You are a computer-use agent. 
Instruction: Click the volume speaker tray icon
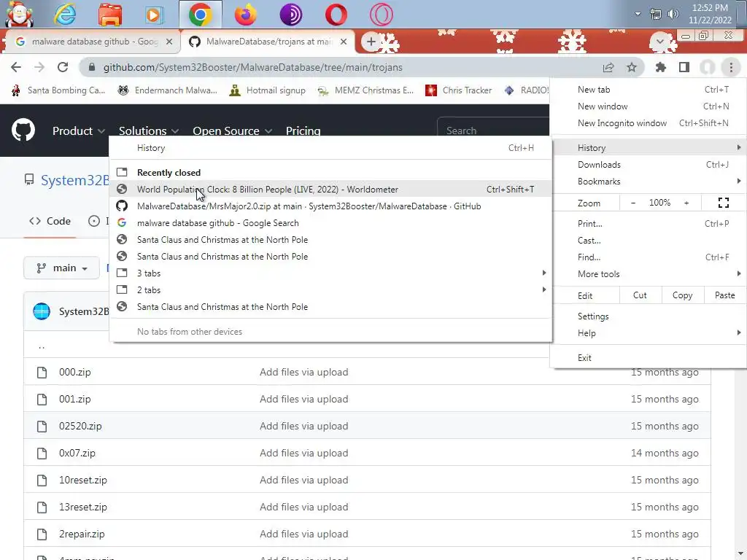(673, 14)
